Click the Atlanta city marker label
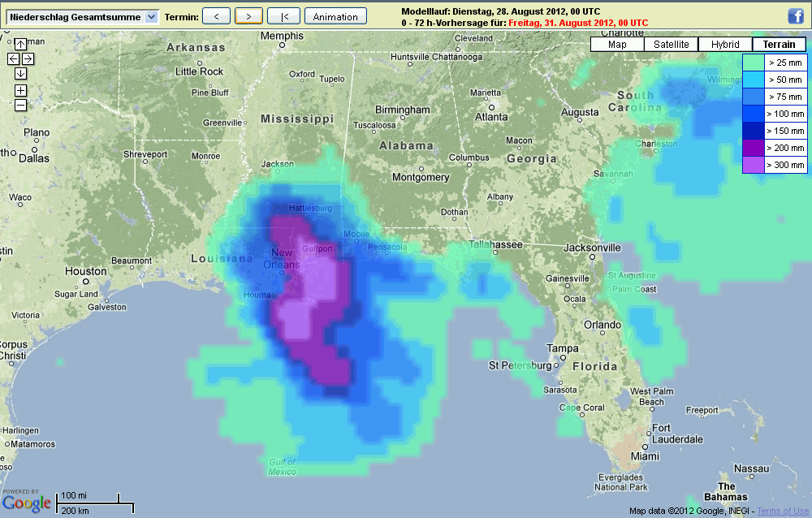Viewport: 812px width, 518px height. 491,117
